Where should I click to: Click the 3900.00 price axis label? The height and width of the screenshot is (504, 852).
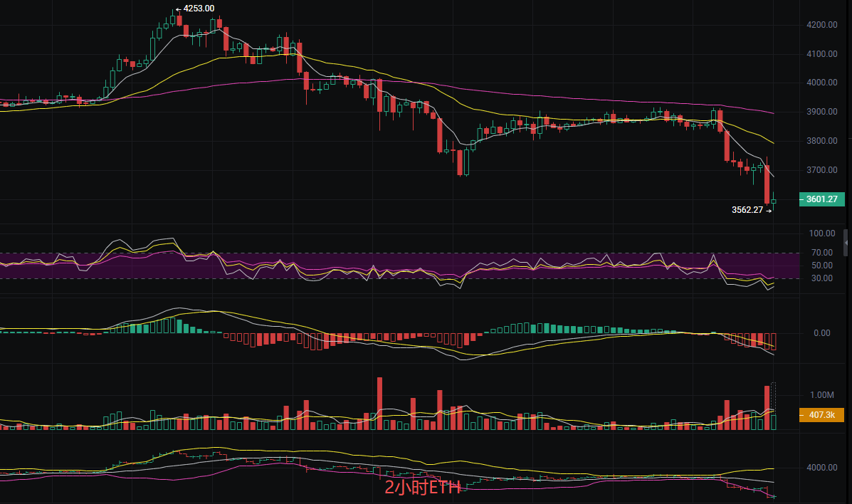(821, 112)
